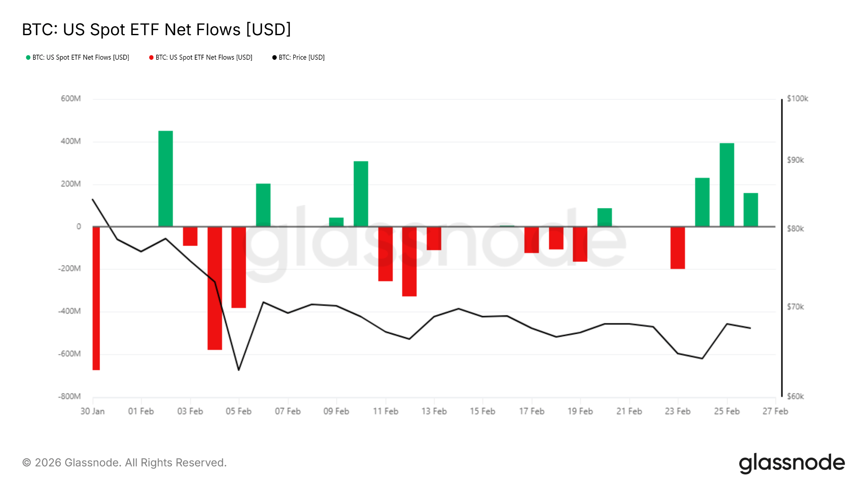Click the price line's lowest point at 05 Feb
The height and width of the screenshot is (488, 868).
239,370
